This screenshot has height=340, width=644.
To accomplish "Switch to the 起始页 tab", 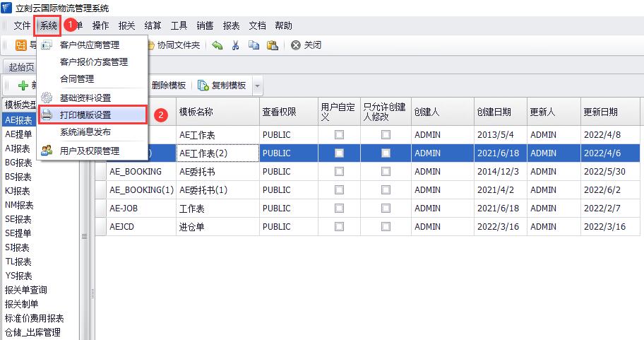I will (x=20, y=67).
